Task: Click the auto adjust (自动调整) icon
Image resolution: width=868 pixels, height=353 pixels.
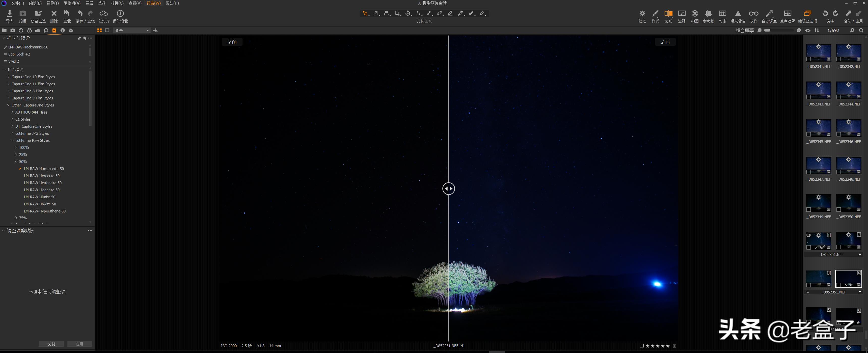Action: [x=769, y=13]
